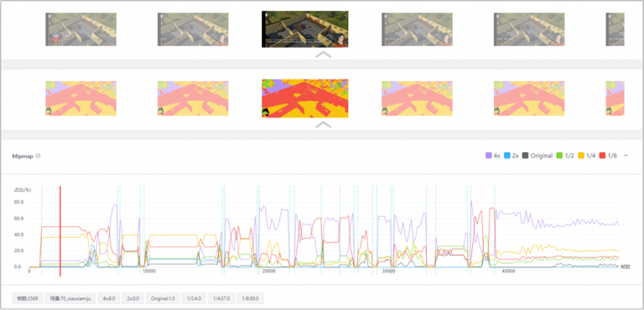The image size is (644, 310).
Task: Collapse the Mipmap chart with the legend chevron
Action: pyautogui.click(x=626, y=156)
